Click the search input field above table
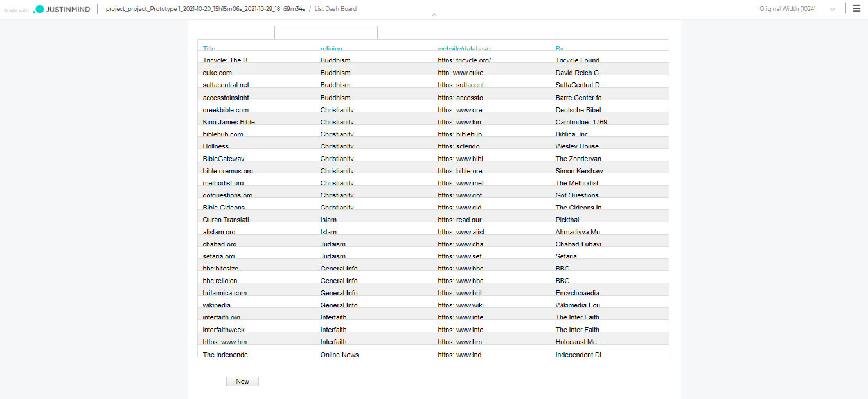This screenshot has width=868, height=399. (326, 32)
